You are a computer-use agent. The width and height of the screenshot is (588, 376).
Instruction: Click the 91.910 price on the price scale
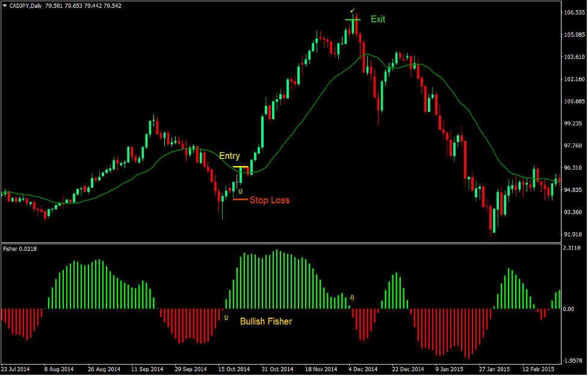pos(573,235)
